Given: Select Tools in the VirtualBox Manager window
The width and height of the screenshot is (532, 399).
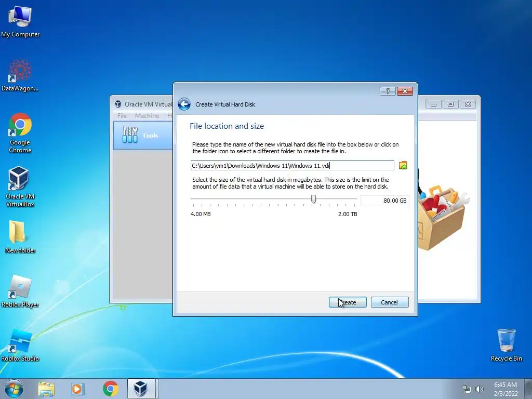Looking at the screenshot, I should click(x=143, y=136).
